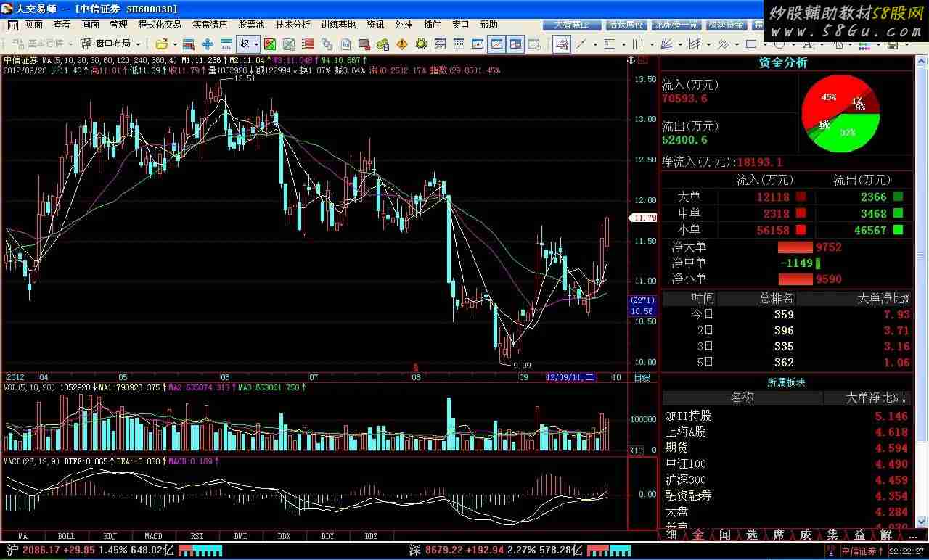Viewport: 929px width, 560px height.
Task: Toggle the split chart view mode button
Action: [516, 44]
